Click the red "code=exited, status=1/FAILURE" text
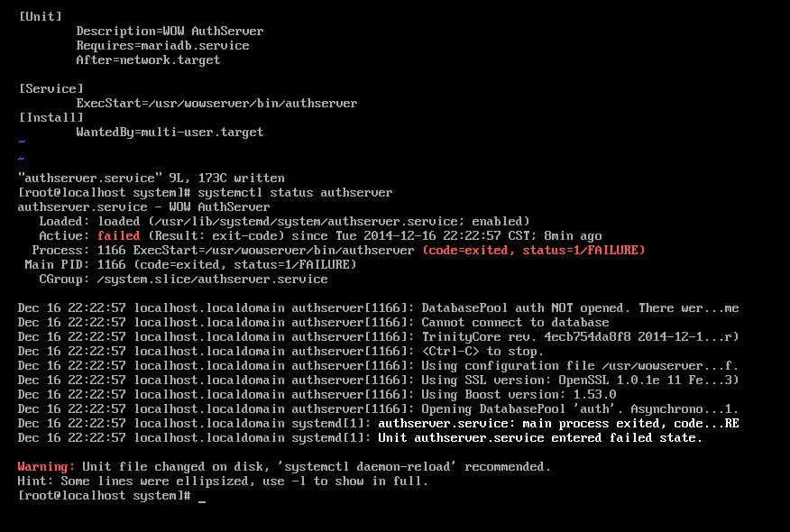Screen dimensions: 790x532 click(x=533, y=250)
